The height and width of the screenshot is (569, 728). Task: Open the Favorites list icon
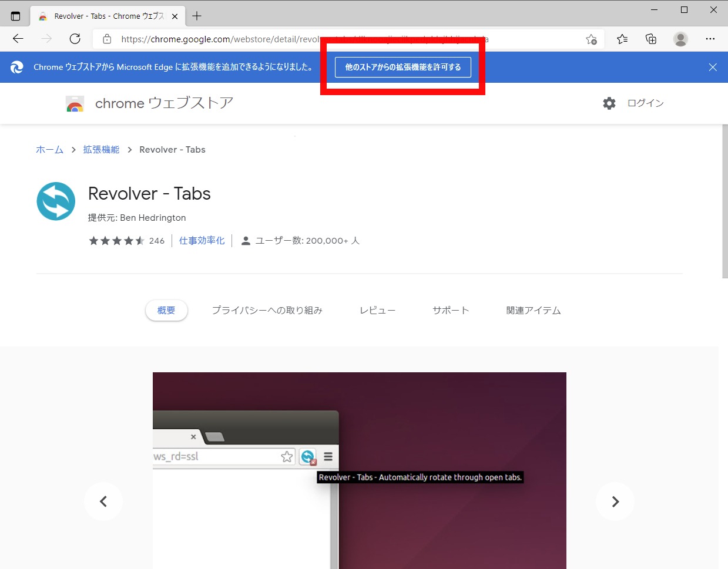[x=622, y=39]
